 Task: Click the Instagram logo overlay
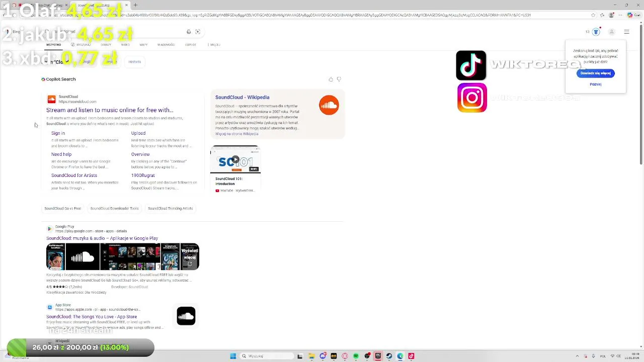tap(472, 98)
